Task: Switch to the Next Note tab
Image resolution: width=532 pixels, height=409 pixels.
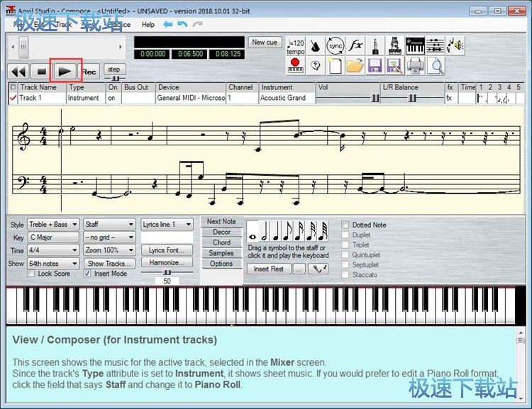Action: (x=221, y=221)
